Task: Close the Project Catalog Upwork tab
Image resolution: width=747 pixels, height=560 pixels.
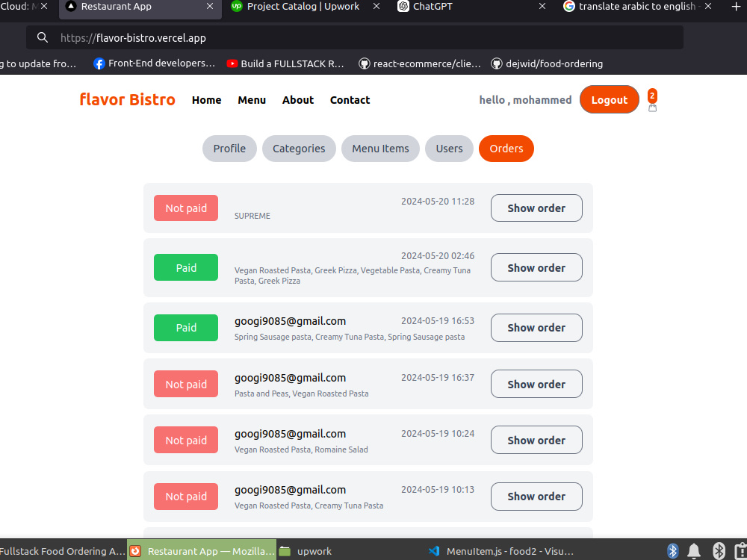Action: pyautogui.click(x=376, y=6)
